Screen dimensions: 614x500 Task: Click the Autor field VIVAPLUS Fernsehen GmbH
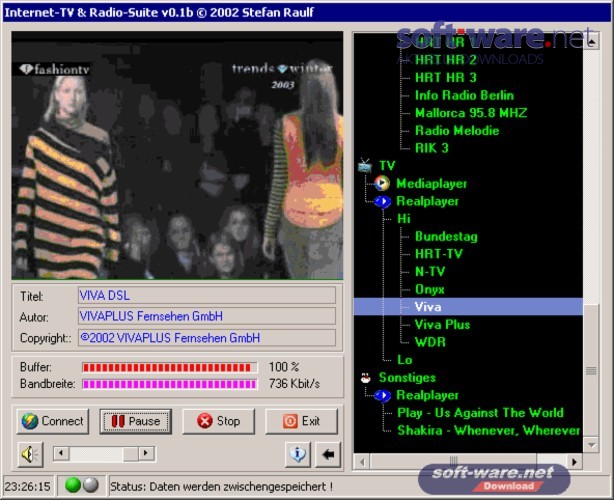coord(207,316)
